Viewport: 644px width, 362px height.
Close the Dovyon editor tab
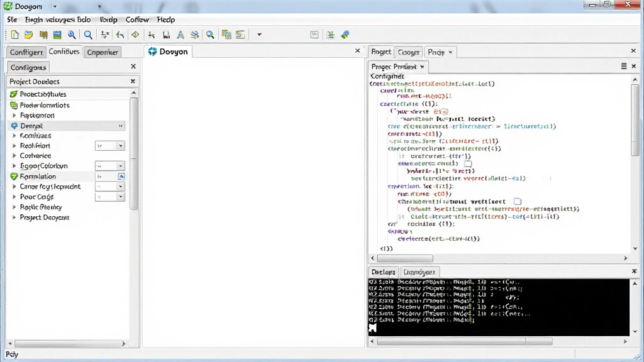(x=357, y=51)
